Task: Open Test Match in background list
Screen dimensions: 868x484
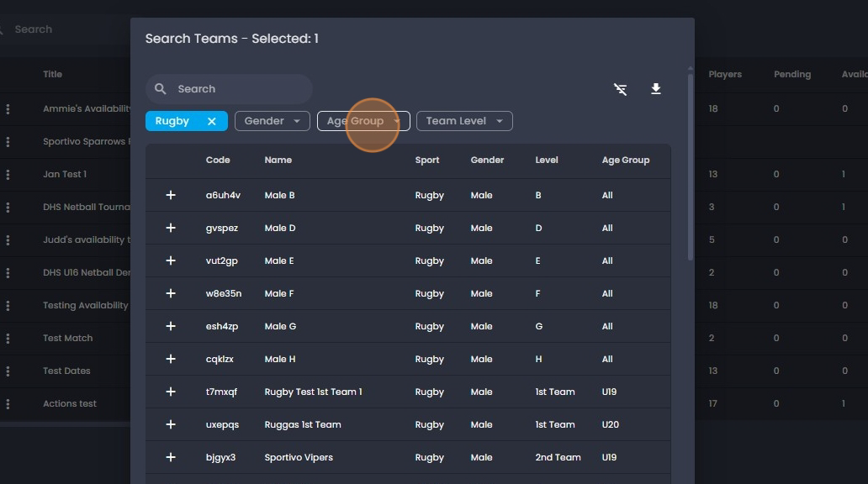Action: pyautogui.click(x=68, y=338)
